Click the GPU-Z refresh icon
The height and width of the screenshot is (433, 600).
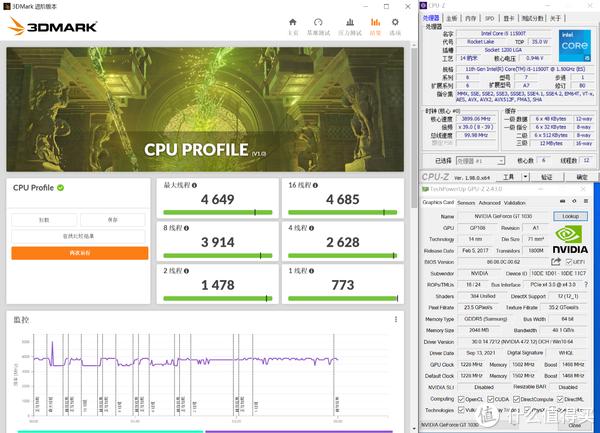click(x=574, y=201)
